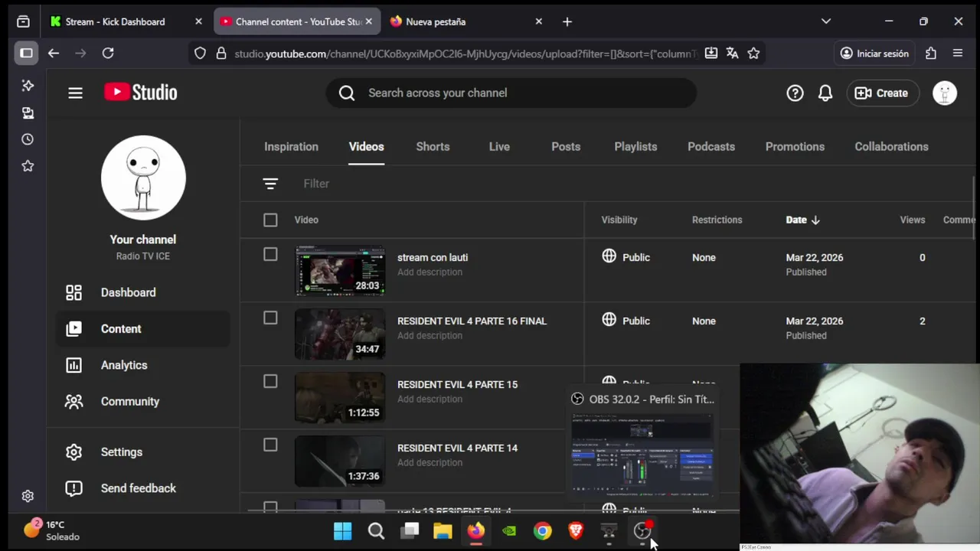980x551 pixels.
Task: Click the YouTube Studio logo
Action: [141, 93]
